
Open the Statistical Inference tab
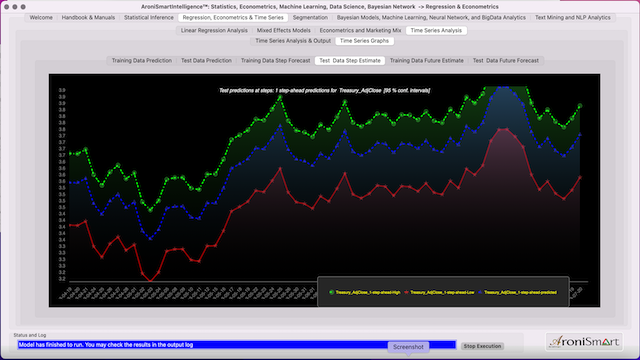pyautogui.click(x=149, y=18)
